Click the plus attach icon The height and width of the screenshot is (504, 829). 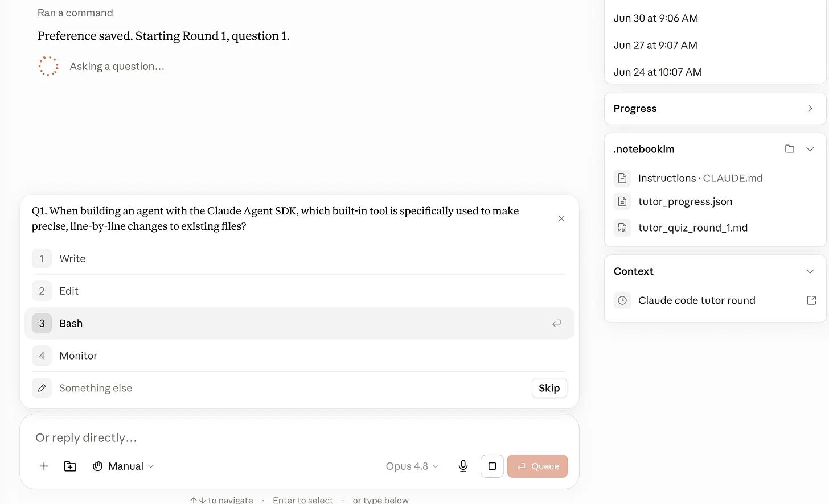(x=44, y=466)
